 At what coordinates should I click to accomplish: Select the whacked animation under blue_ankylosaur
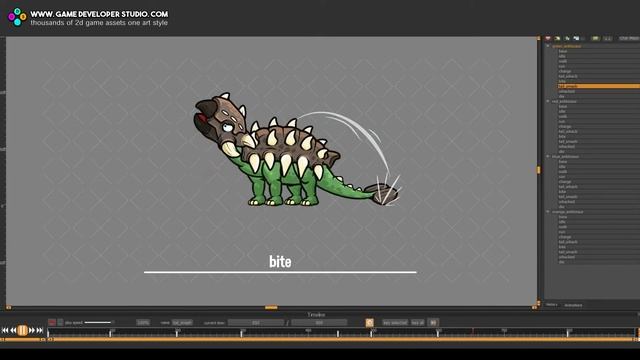[567, 202]
